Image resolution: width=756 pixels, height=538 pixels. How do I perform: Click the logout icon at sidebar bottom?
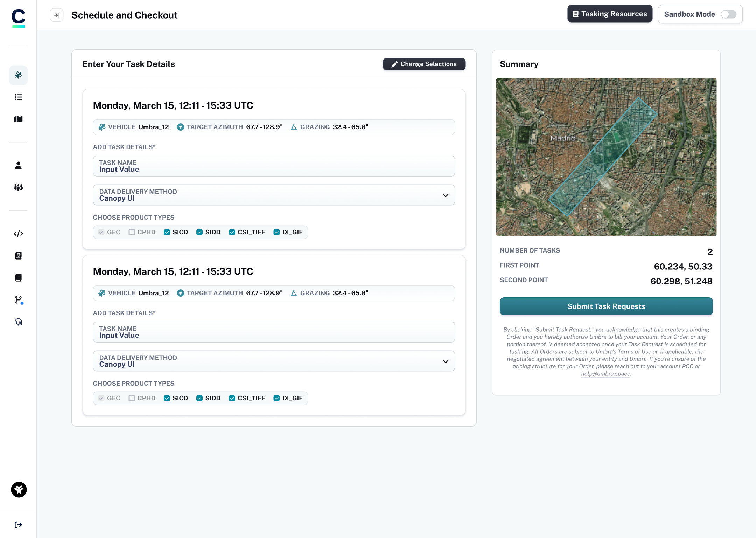coord(18,524)
